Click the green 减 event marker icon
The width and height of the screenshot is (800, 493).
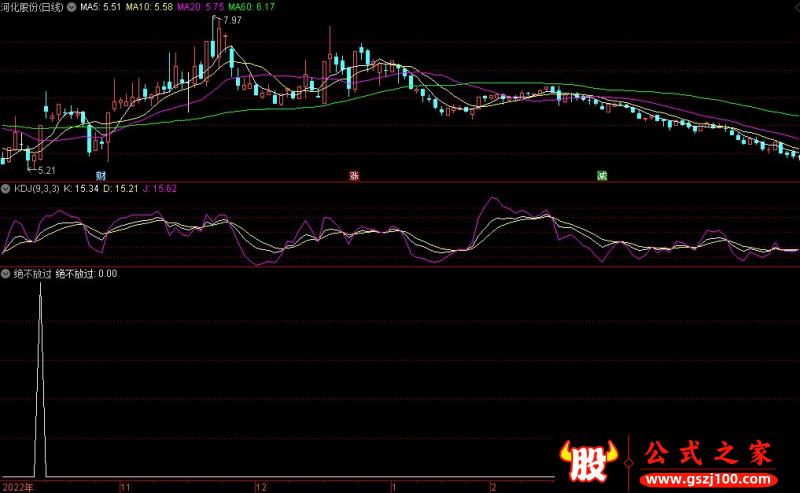click(602, 175)
